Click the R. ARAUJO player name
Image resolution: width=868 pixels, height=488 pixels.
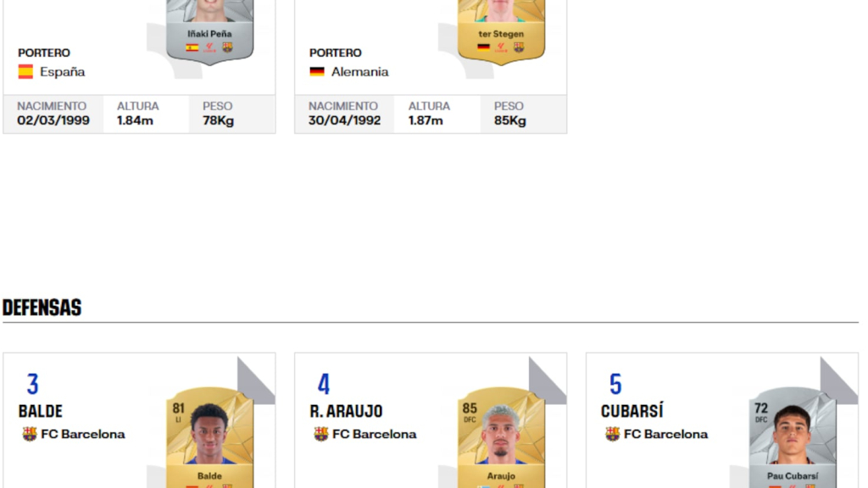(x=346, y=411)
